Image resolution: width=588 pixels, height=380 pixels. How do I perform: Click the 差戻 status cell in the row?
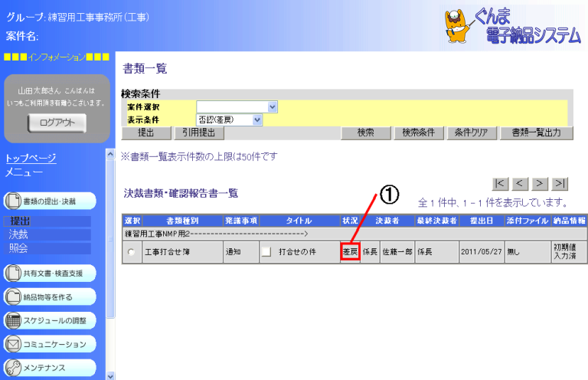click(351, 251)
